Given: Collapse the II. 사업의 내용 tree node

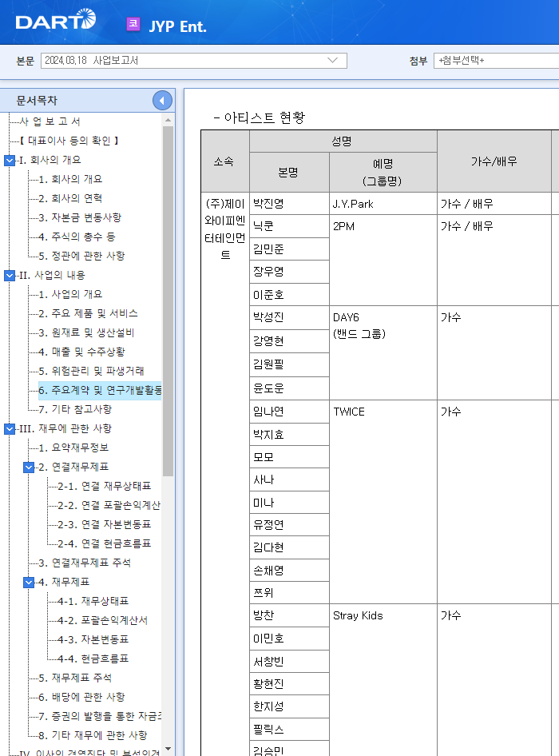Looking at the screenshot, I should click(x=10, y=275).
